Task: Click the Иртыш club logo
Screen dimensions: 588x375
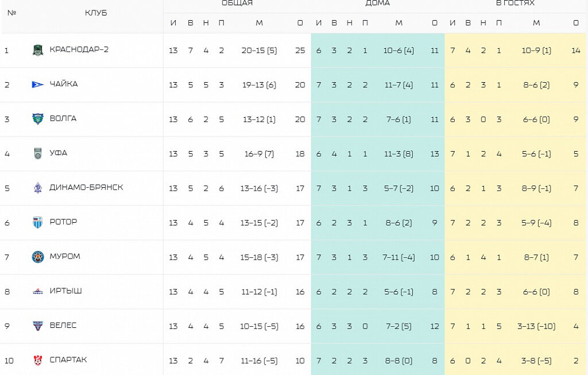Action: pyautogui.click(x=38, y=291)
